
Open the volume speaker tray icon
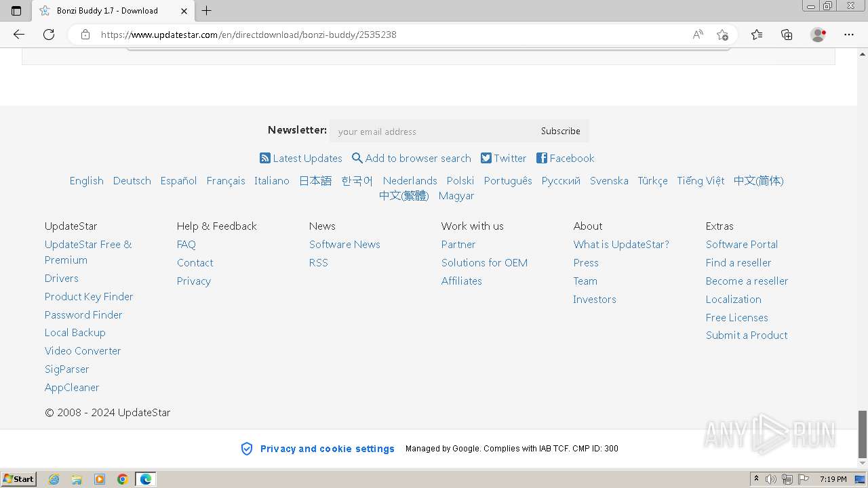point(771,479)
